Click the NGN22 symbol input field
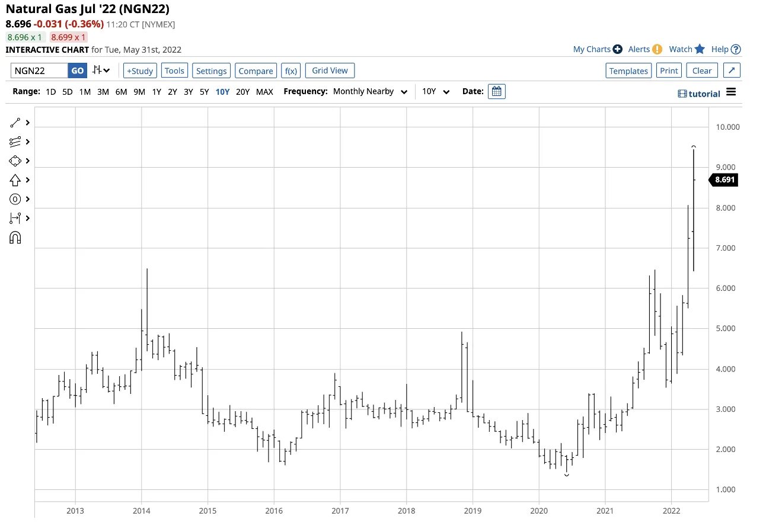 (39, 70)
